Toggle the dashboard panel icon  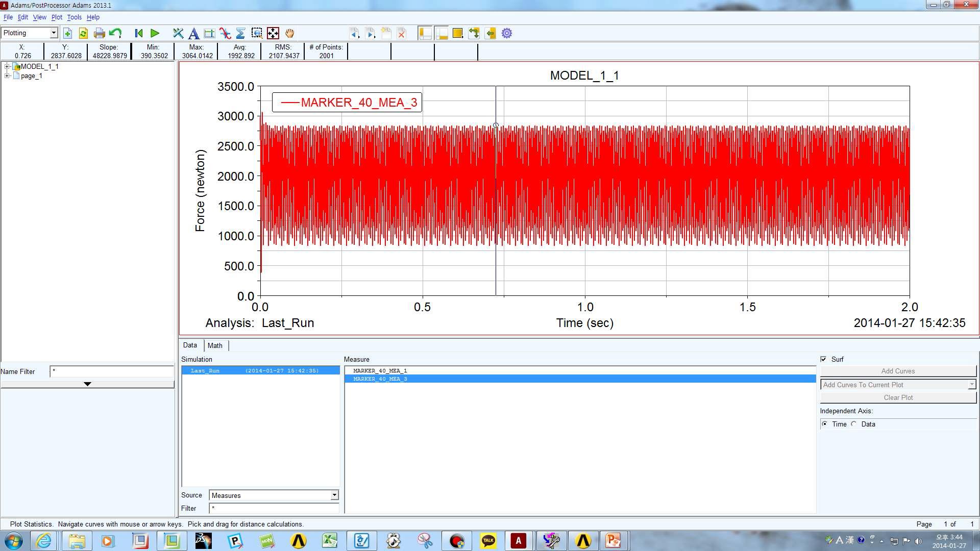pyautogui.click(x=442, y=34)
